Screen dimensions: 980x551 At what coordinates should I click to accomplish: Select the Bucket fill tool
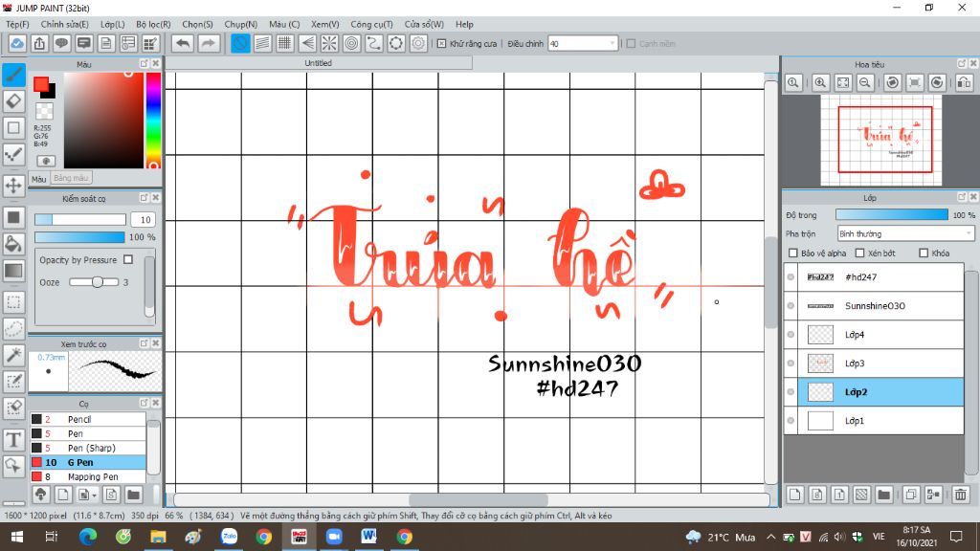(x=13, y=244)
